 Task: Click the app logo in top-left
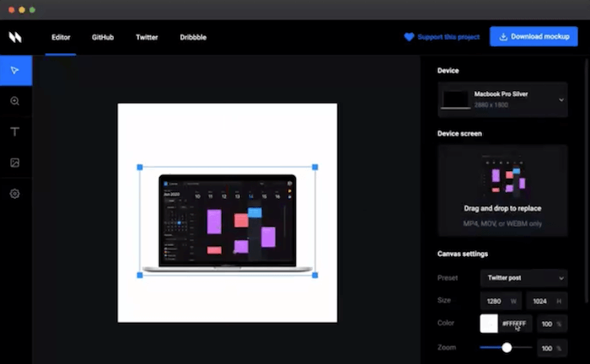[15, 37]
